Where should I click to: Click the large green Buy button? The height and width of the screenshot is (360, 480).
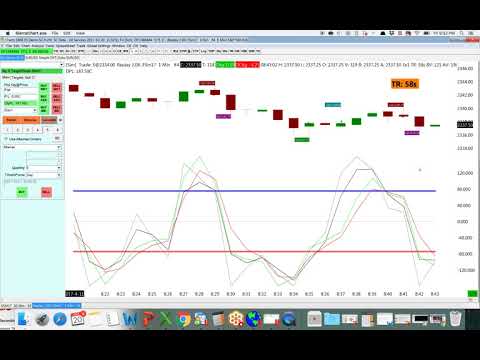(x=22, y=192)
